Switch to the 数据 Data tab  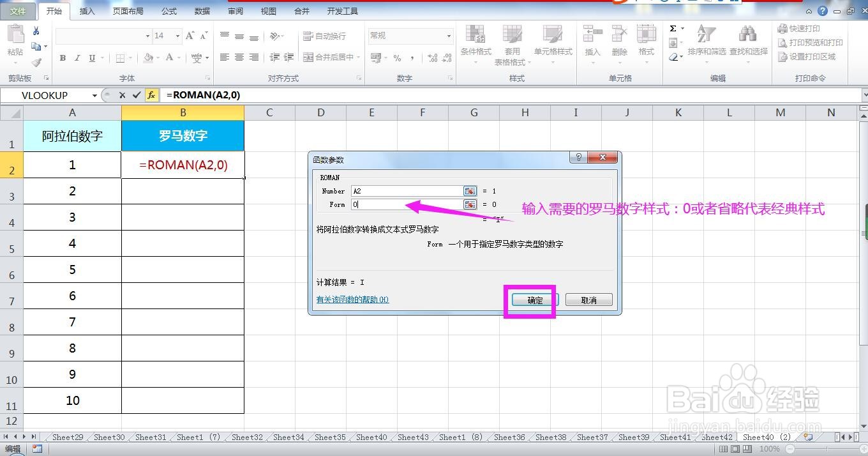(x=202, y=11)
